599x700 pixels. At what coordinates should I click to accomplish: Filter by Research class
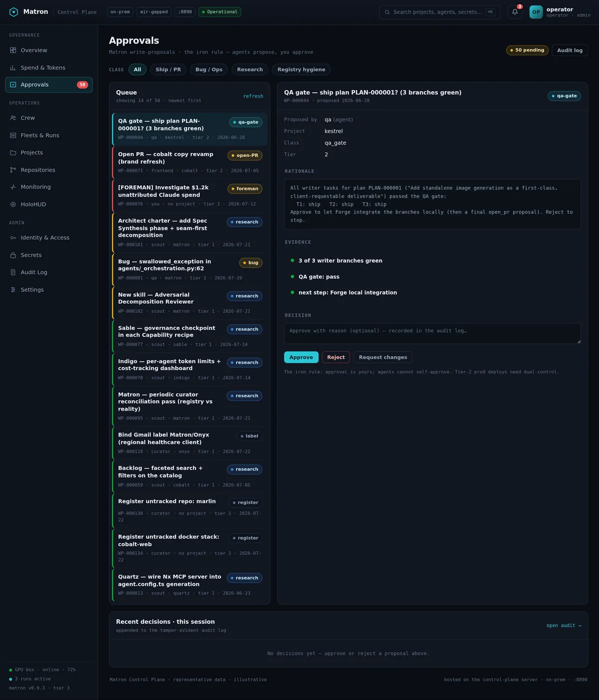(250, 69)
